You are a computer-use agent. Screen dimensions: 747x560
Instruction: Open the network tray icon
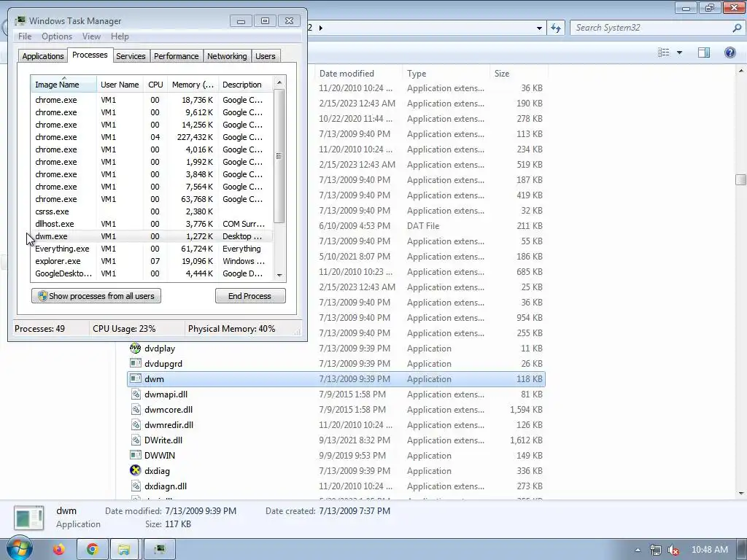click(x=656, y=550)
